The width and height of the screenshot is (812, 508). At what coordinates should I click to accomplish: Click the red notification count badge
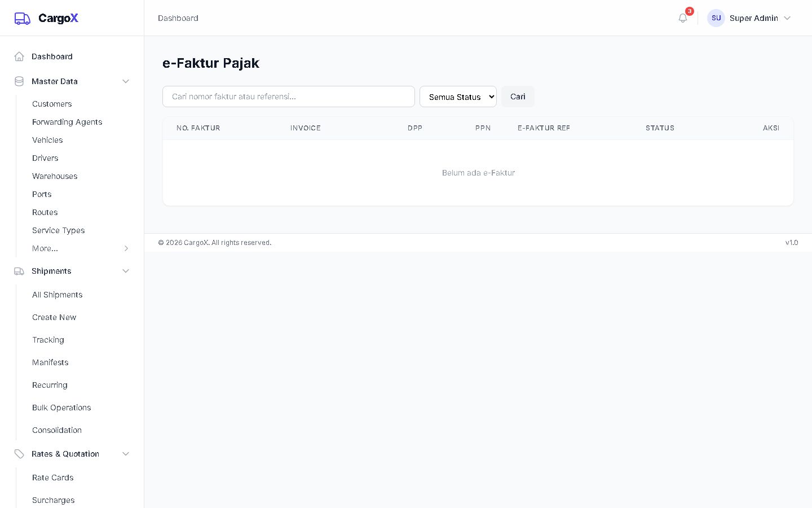point(690,11)
